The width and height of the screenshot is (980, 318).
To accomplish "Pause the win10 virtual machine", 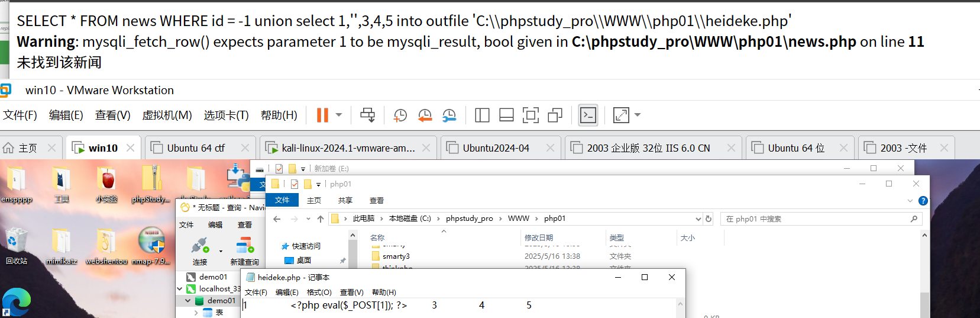I will click(322, 115).
